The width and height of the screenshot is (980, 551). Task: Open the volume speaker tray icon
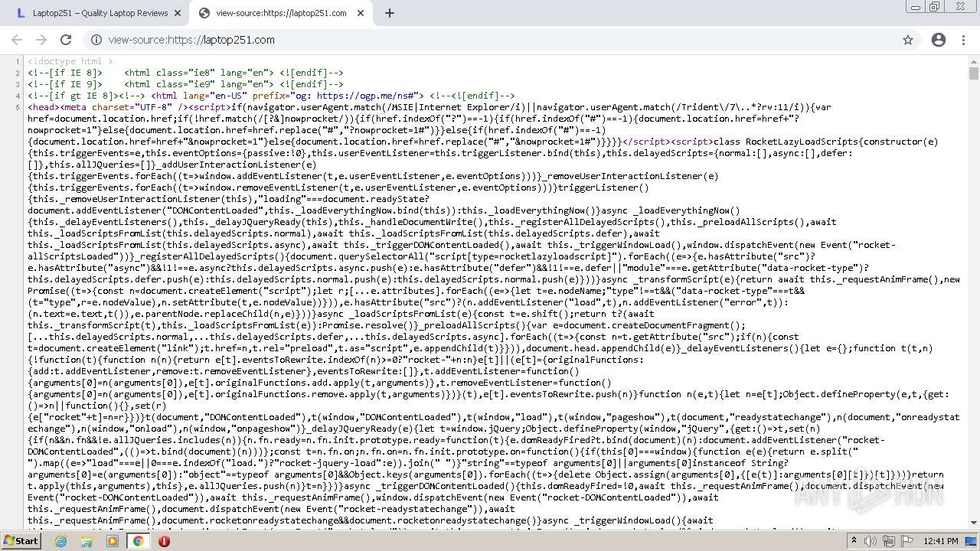tap(869, 540)
